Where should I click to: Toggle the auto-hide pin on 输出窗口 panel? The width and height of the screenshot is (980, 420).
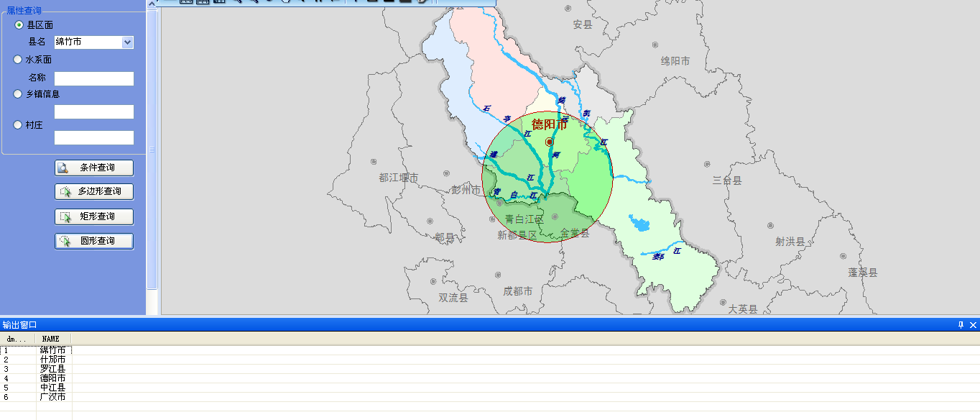[961, 324]
